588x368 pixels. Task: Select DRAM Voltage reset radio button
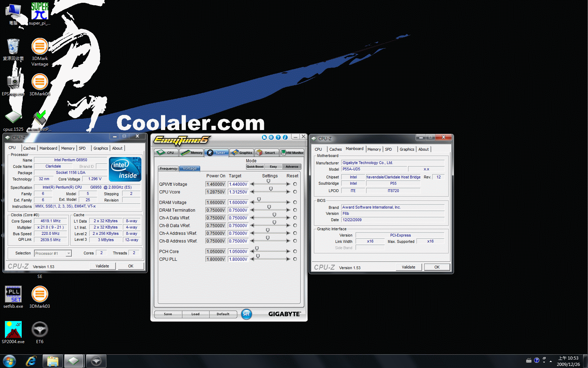(x=295, y=202)
